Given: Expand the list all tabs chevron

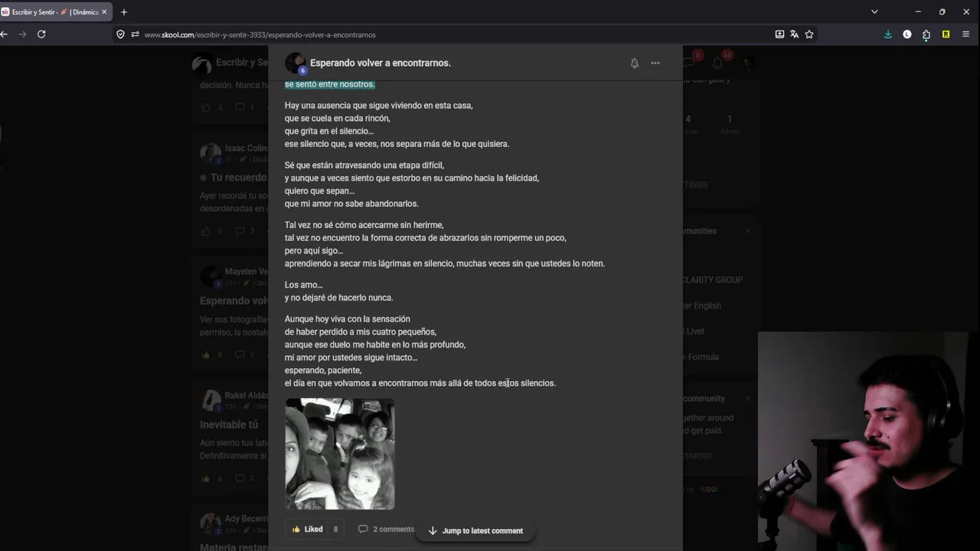Looking at the screenshot, I should tap(874, 11).
